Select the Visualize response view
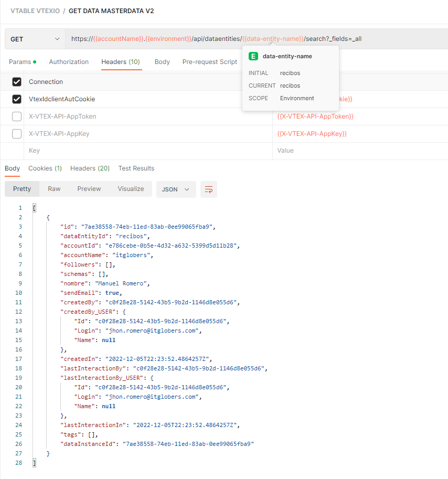The height and width of the screenshot is (479, 448). [131, 189]
